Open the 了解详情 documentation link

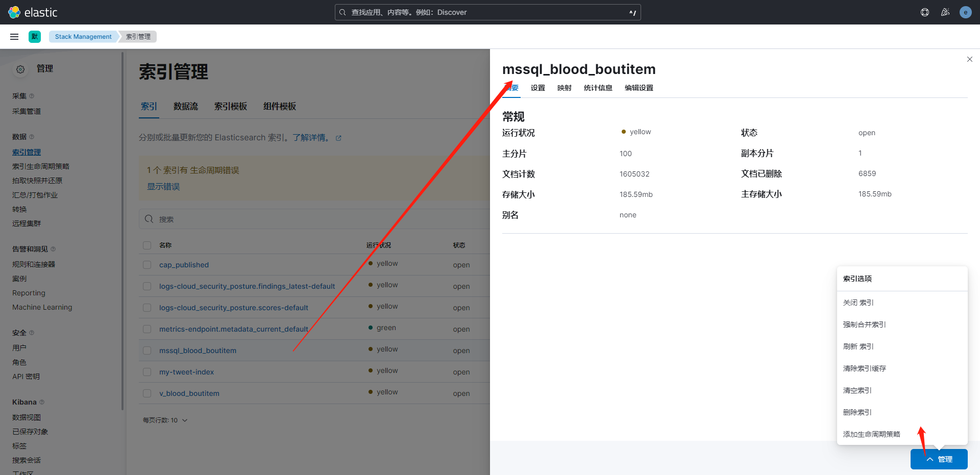click(x=311, y=138)
